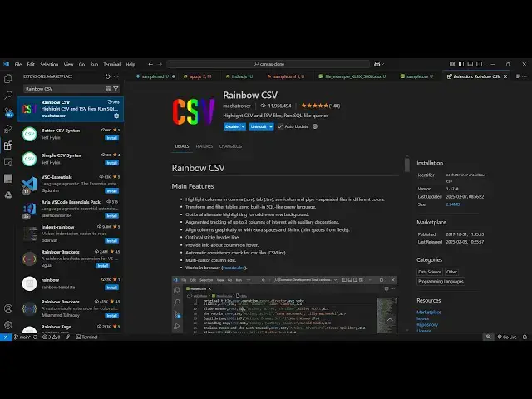Switch to the CHANGELOG tab
The image size is (532, 399).
[231, 146]
